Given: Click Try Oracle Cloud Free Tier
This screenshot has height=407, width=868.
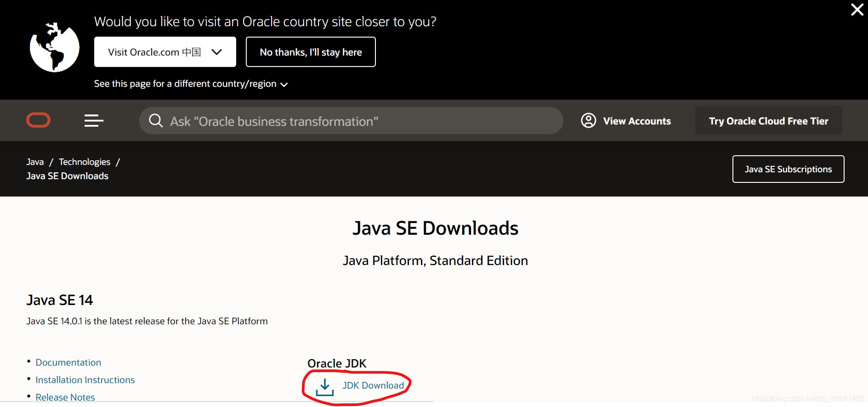Looking at the screenshot, I should pyautogui.click(x=769, y=121).
